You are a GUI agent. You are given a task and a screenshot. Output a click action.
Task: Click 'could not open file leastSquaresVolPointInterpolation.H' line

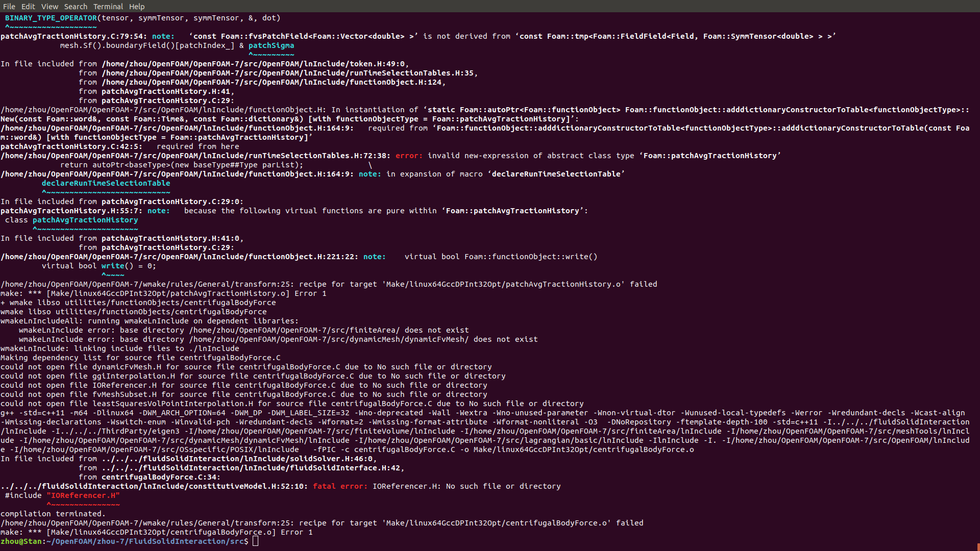[292, 404]
